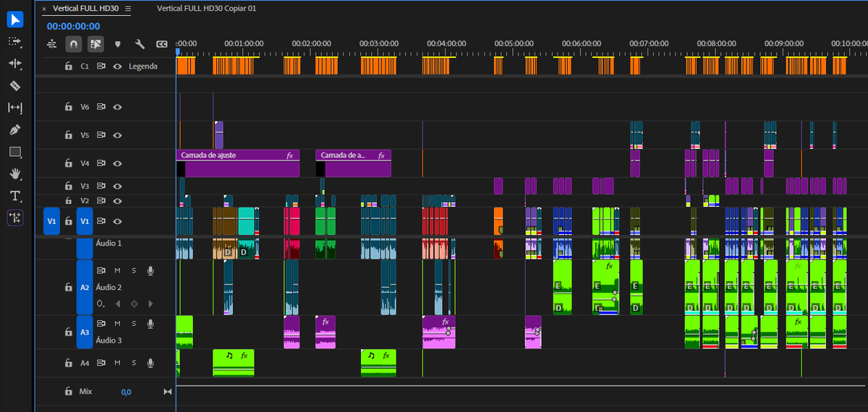Open the sequence panel hamburger menu

point(128,9)
